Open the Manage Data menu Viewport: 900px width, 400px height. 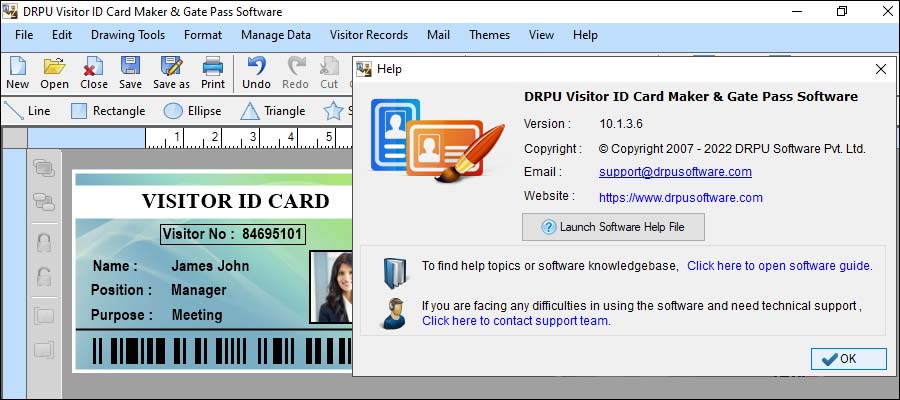coord(276,35)
